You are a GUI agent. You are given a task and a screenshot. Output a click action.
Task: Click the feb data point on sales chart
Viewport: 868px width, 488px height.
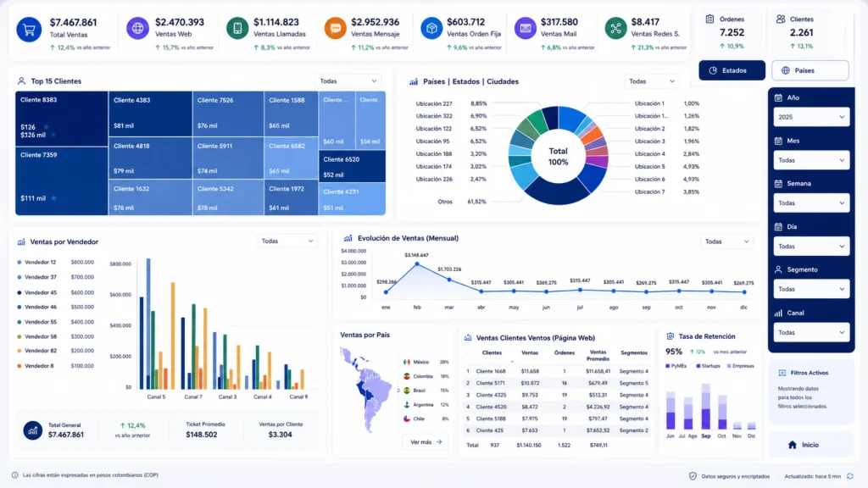(417, 264)
